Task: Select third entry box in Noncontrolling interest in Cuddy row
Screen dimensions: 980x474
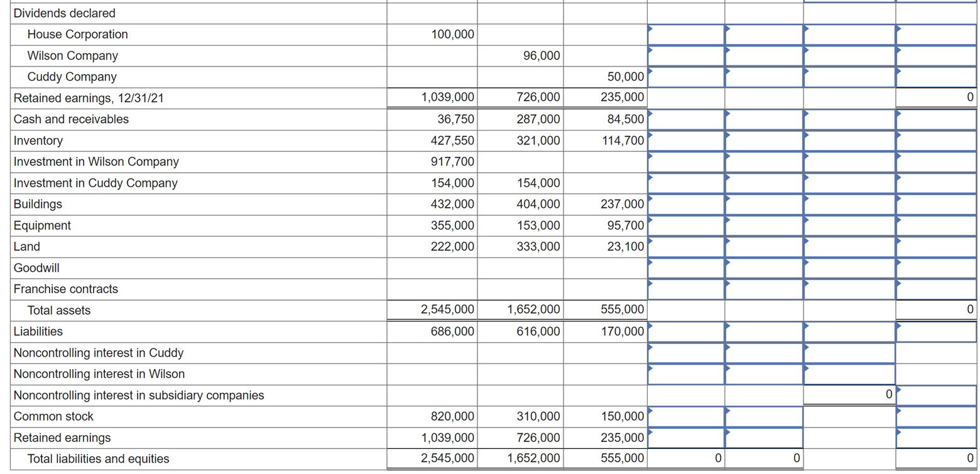Action: (x=849, y=353)
